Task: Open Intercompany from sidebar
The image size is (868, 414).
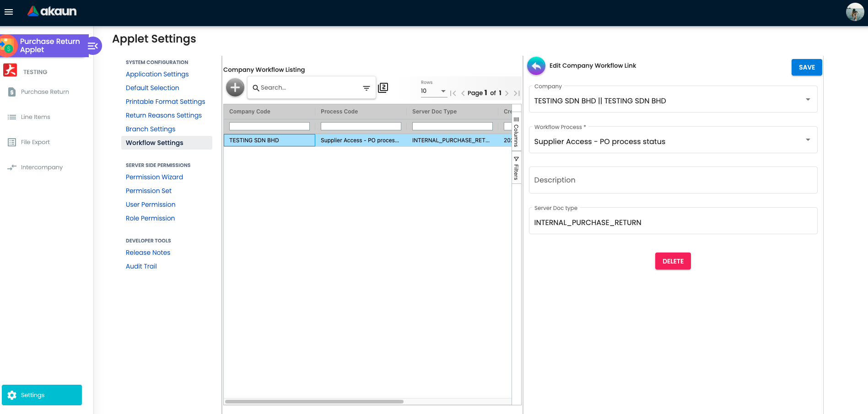Action: [x=42, y=167]
